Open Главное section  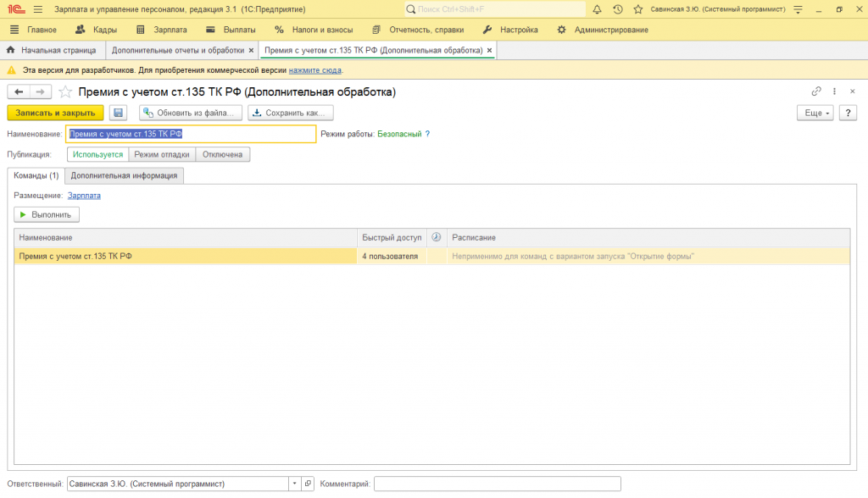[x=33, y=30]
